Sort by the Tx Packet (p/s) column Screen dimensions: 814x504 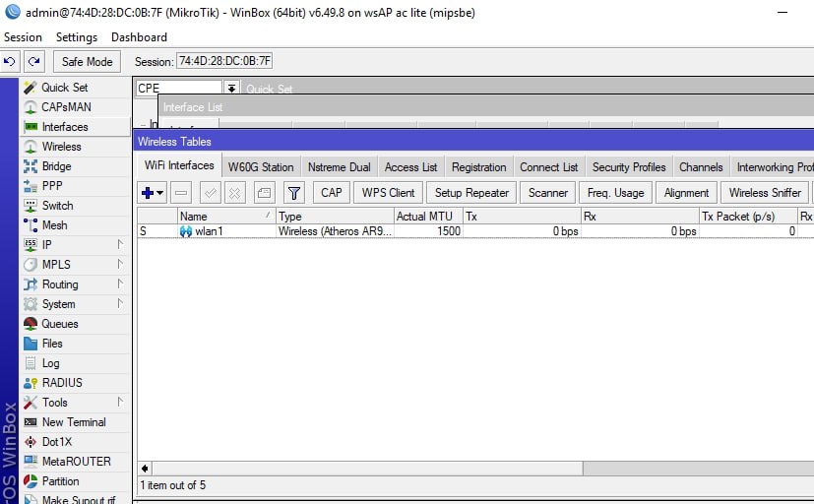(748, 217)
